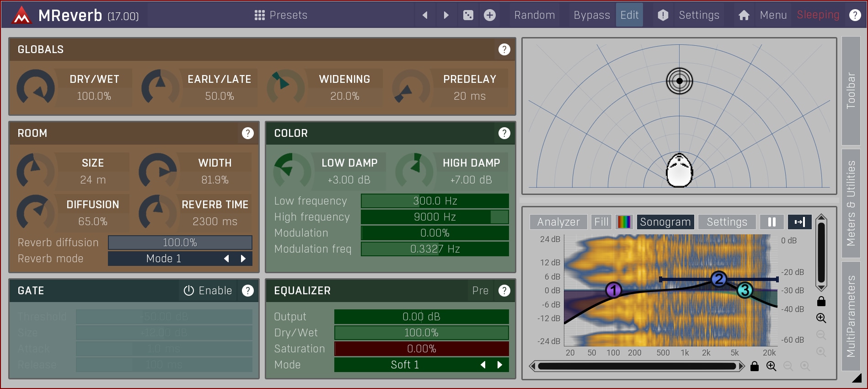Open help for the Globals panel
The width and height of the screenshot is (868, 389).
click(x=504, y=49)
